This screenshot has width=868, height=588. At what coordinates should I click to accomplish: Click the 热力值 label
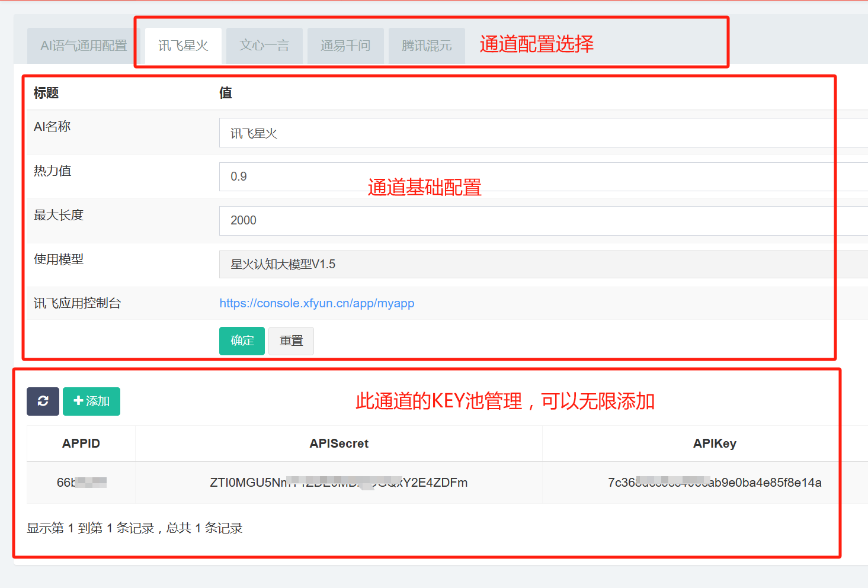52,171
